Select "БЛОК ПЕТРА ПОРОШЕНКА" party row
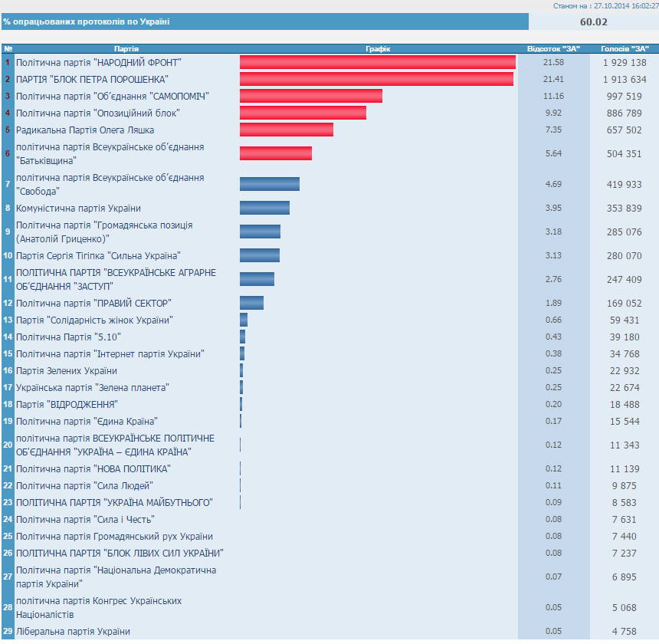 pos(92,79)
